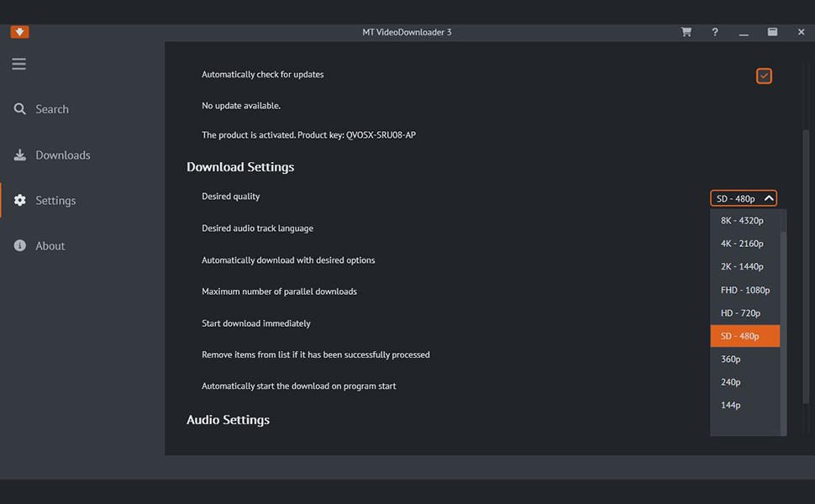
Task: Open Downloads page label
Action: (63, 155)
